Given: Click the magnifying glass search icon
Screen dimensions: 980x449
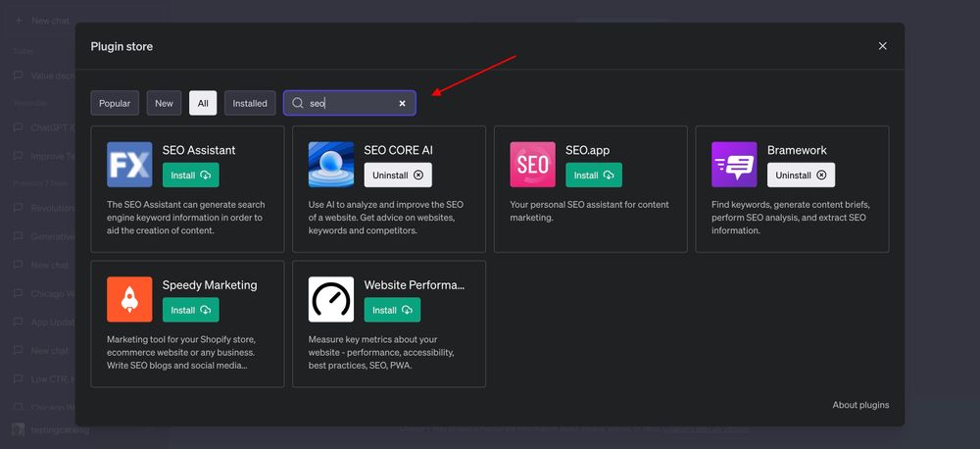Looking at the screenshot, I should pyautogui.click(x=298, y=103).
